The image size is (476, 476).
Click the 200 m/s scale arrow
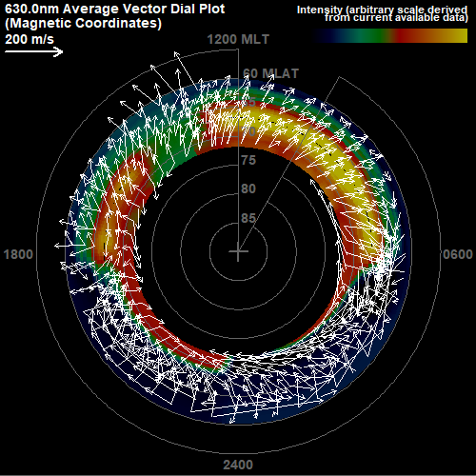(x=34, y=51)
